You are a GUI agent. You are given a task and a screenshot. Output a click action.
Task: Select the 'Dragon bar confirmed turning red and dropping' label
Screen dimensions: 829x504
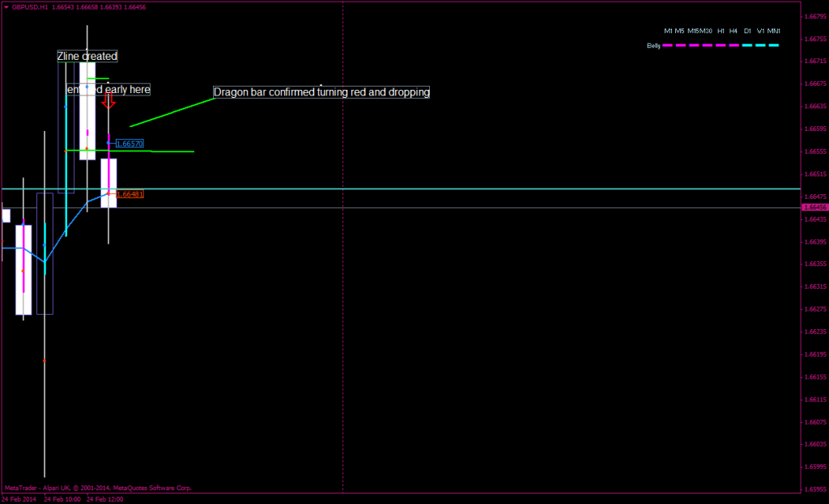(321, 92)
